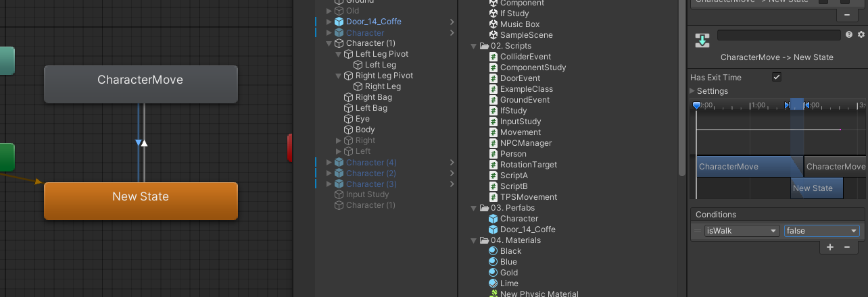Collapse the Character (1) hierarchy object
The width and height of the screenshot is (868, 297).
click(x=329, y=43)
